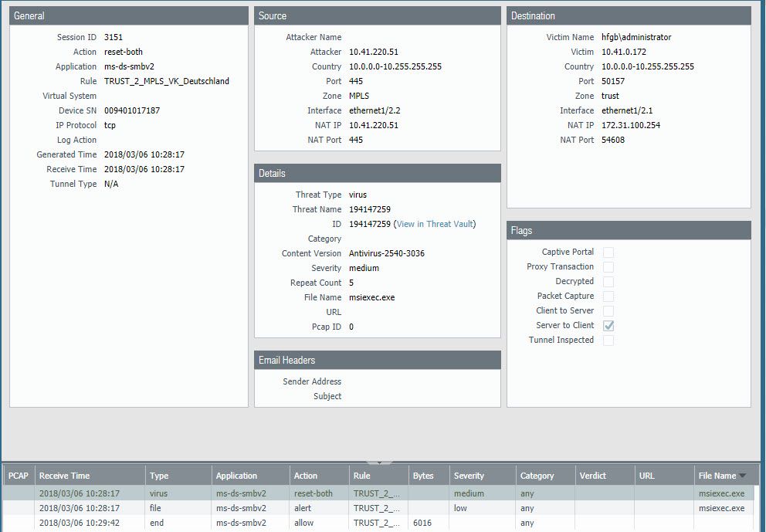
Task: Click the Verdict column header
Action: click(x=593, y=476)
